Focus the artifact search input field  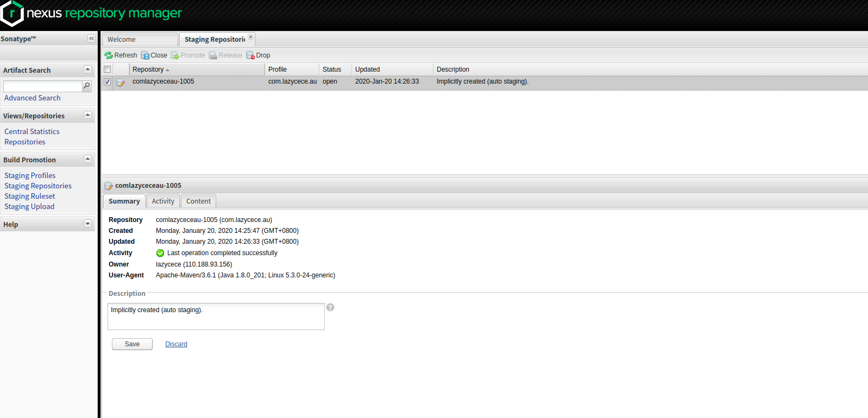(42, 86)
